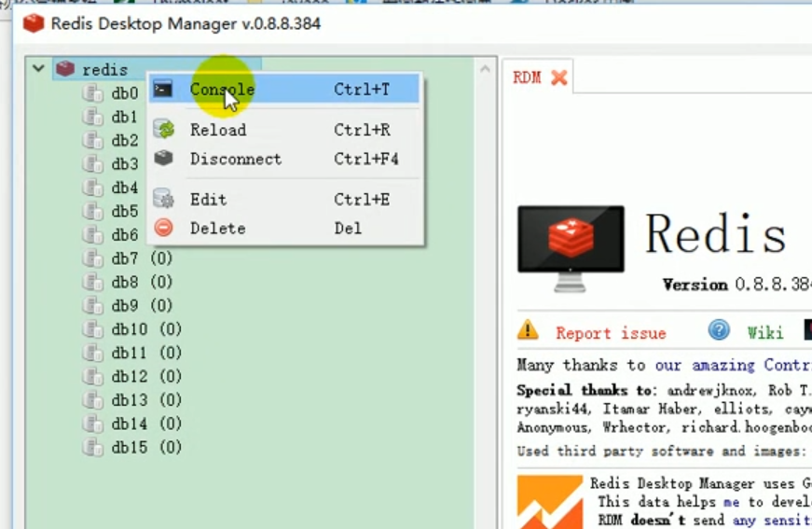Click the Redis monitor logo image
Image resolution: width=812 pixels, height=529 pixels.
point(571,248)
